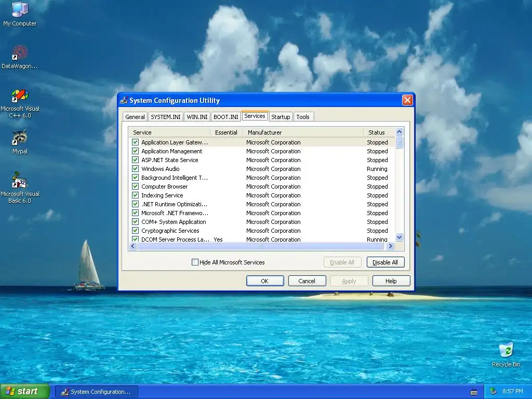Uncheck ASP.NET State Service checkbox

(136, 160)
